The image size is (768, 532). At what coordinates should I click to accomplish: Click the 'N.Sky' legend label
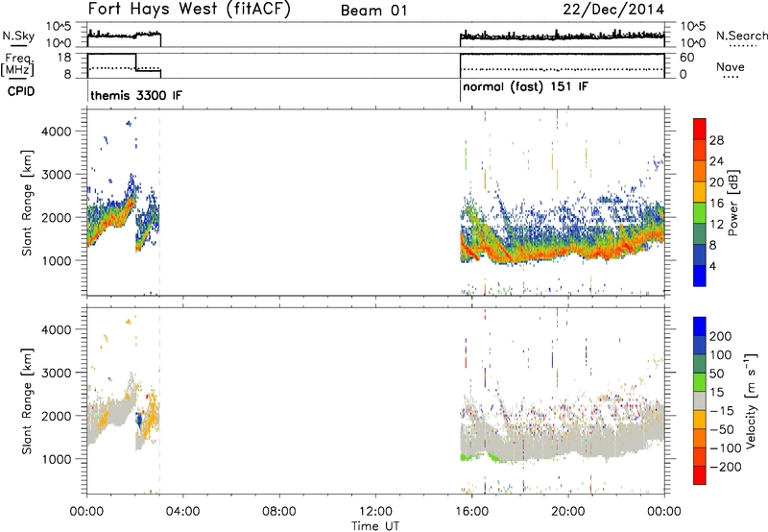(18, 36)
